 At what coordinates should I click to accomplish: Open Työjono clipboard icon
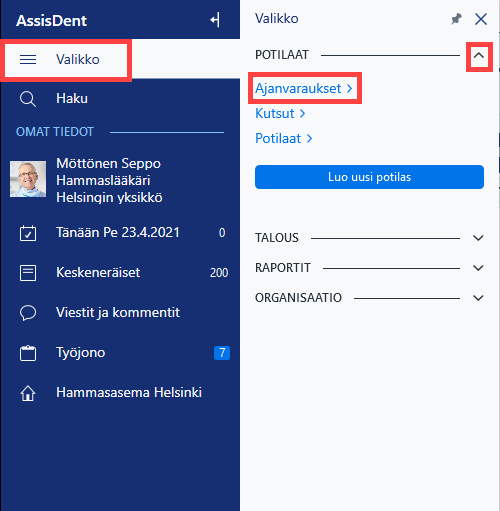(x=28, y=353)
